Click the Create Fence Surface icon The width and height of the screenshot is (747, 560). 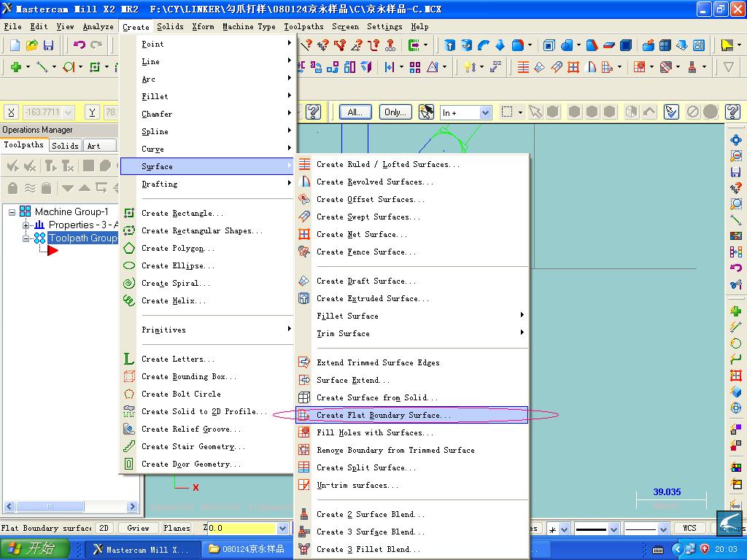[304, 252]
